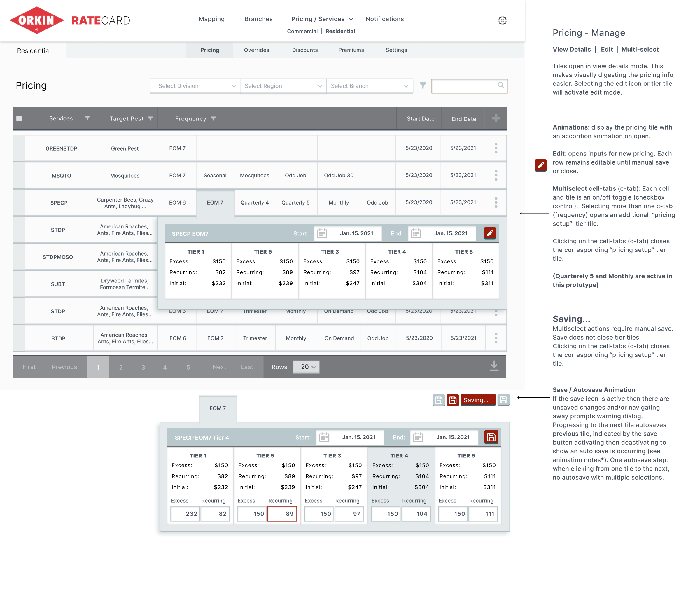Click the download icon in pagination bar

[x=494, y=366]
